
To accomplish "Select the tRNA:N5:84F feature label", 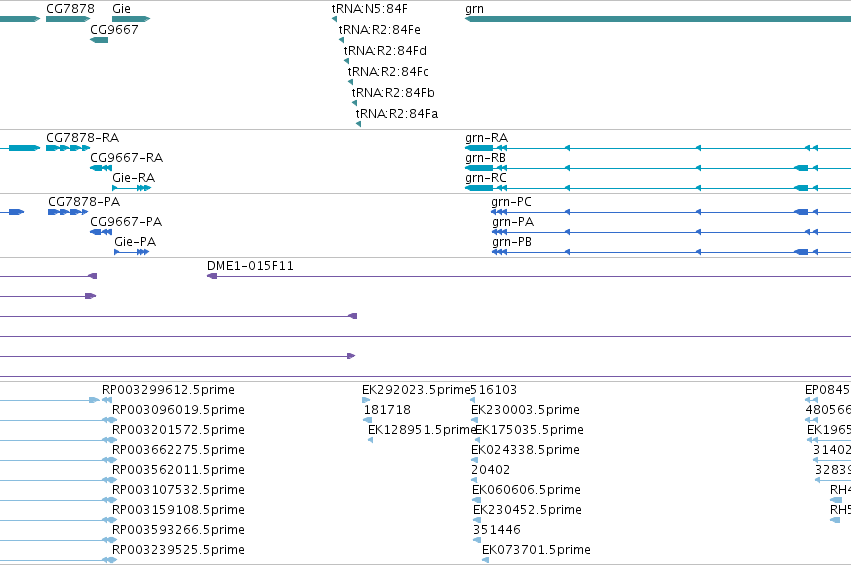I will [370, 9].
